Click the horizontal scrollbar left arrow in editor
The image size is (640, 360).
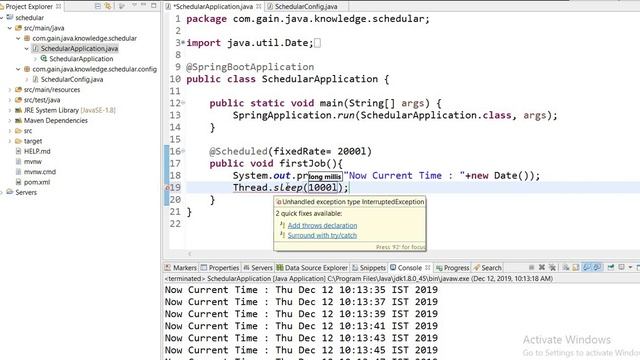click(x=189, y=254)
